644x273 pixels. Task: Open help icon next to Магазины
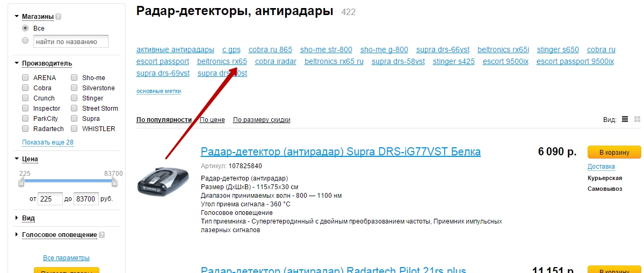coord(59,17)
